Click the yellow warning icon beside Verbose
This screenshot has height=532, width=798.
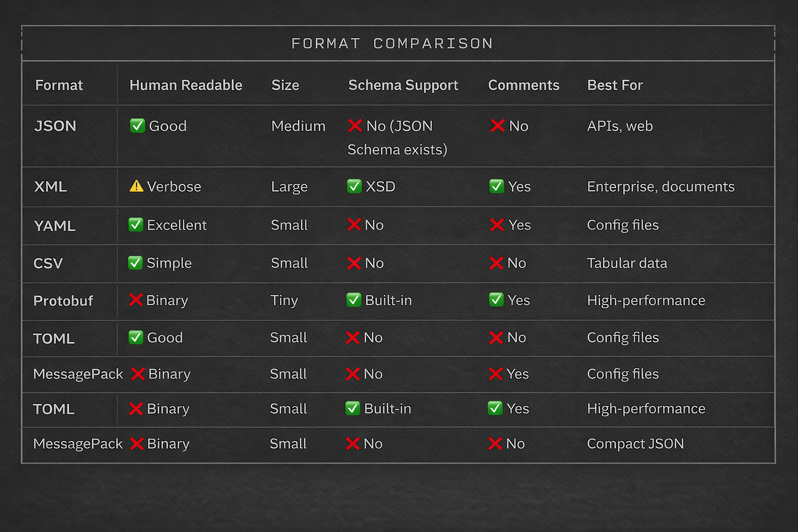136,186
